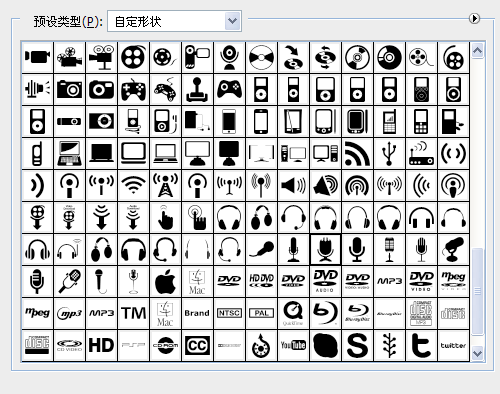Pick the USB symbol shape
Viewport: 500px width, 394px height.
pyautogui.click(x=389, y=153)
